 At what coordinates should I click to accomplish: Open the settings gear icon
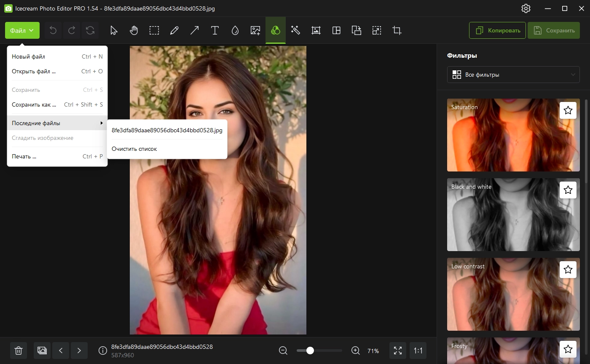coord(526,8)
